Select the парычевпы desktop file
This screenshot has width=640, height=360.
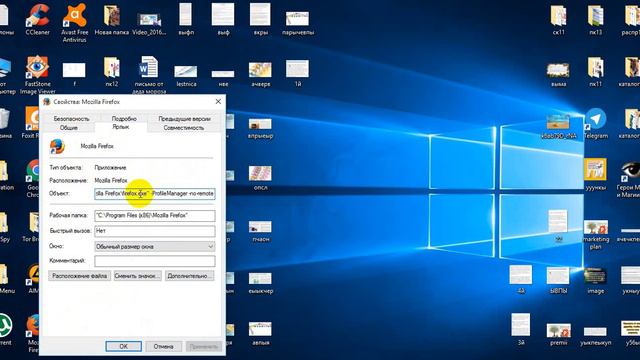coord(298,23)
